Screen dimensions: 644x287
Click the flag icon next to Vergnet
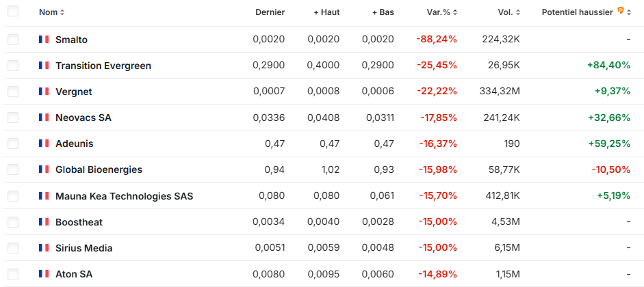click(x=44, y=92)
